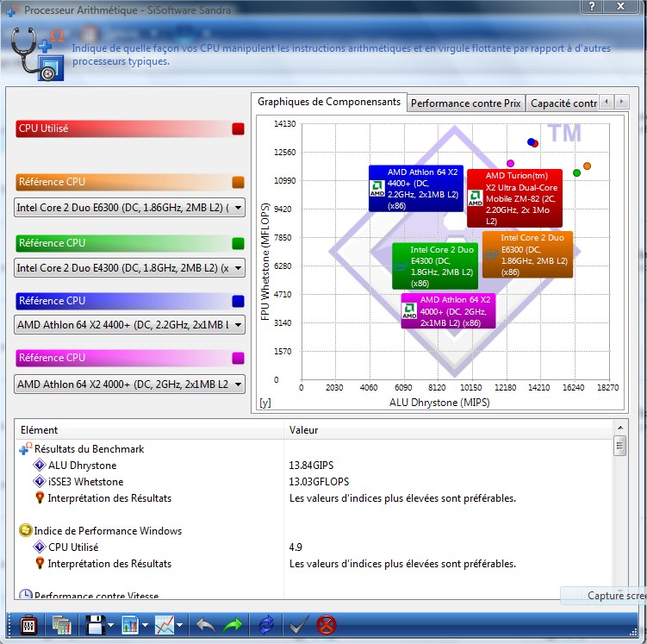Image resolution: width=647 pixels, height=644 pixels.
Task: Click the 4.9 performance index value
Action: [x=296, y=547]
